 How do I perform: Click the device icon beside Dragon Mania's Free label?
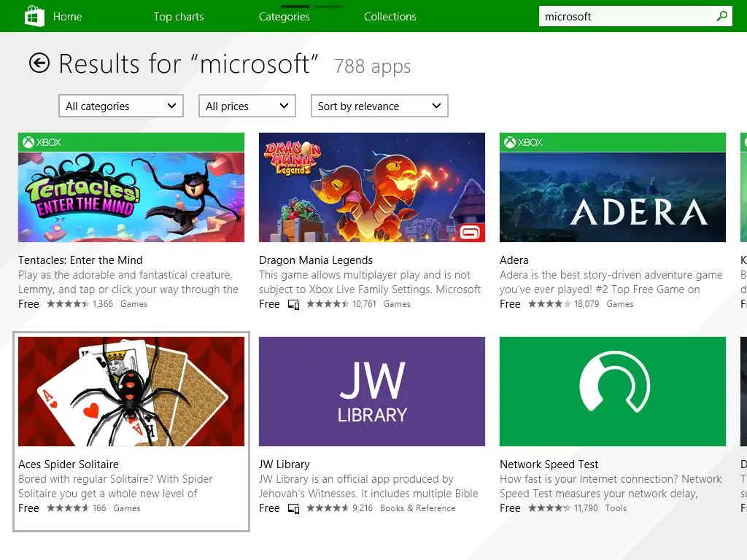point(293,304)
